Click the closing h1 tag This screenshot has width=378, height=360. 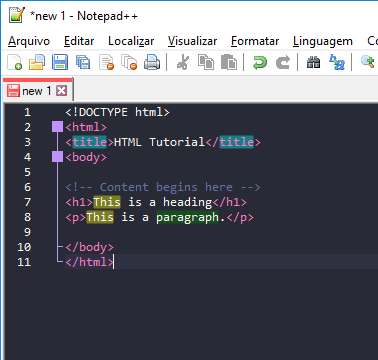(229, 202)
